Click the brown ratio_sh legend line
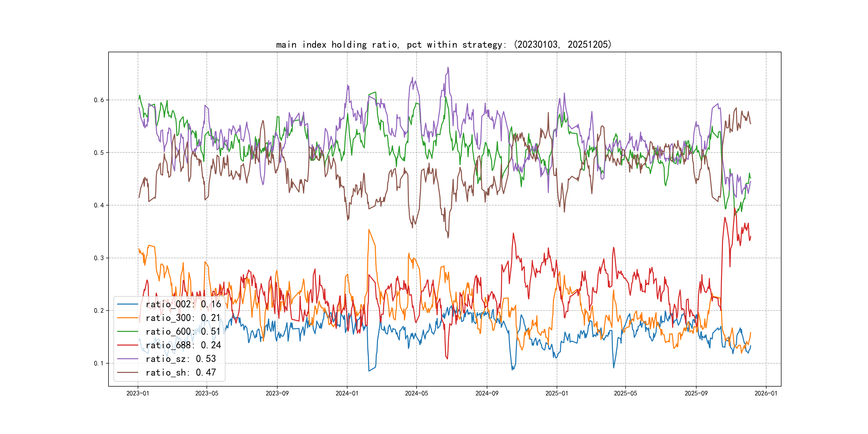This screenshot has height=434, width=868. tap(128, 372)
